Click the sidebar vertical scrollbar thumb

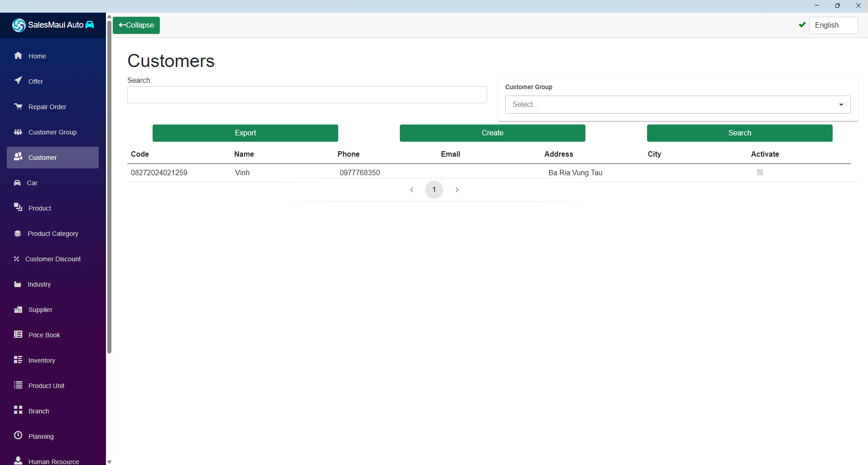pyautogui.click(x=109, y=187)
